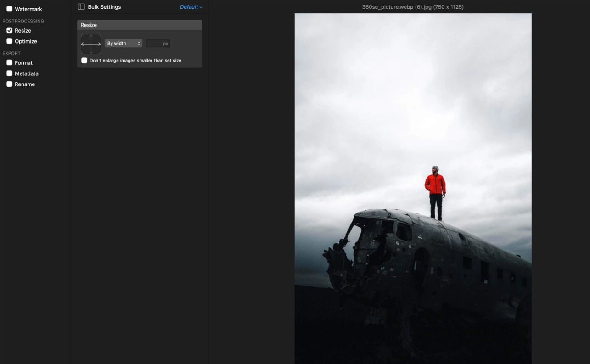
Task: Click the px size input field
Action: [x=155, y=44]
